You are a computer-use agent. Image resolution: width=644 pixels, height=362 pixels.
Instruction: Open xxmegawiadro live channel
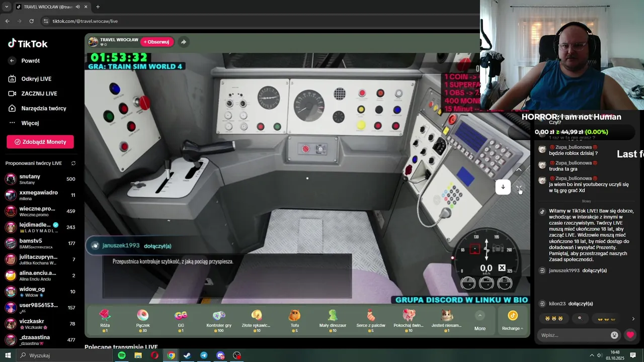tap(40, 195)
